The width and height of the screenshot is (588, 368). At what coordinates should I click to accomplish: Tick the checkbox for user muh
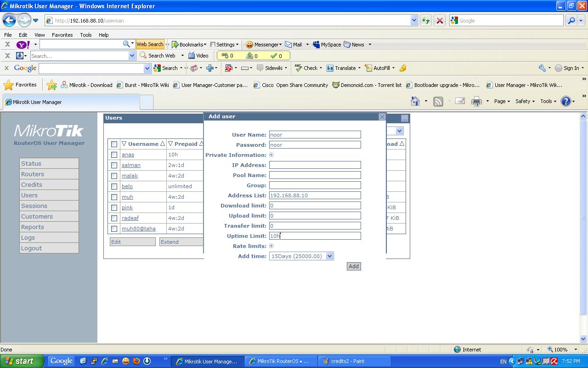pyautogui.click(x=114, y=197)
